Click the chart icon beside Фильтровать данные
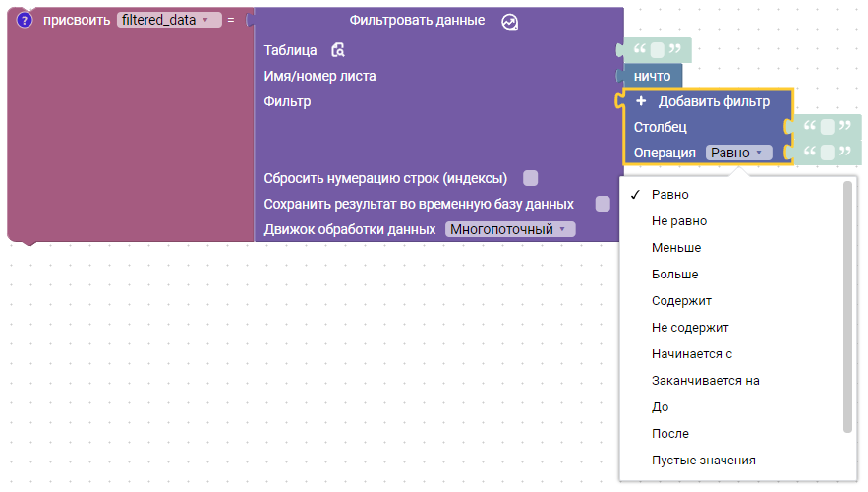Image resolution: width=868 pixels, height=492 pixels. click(x=509, y=22)
